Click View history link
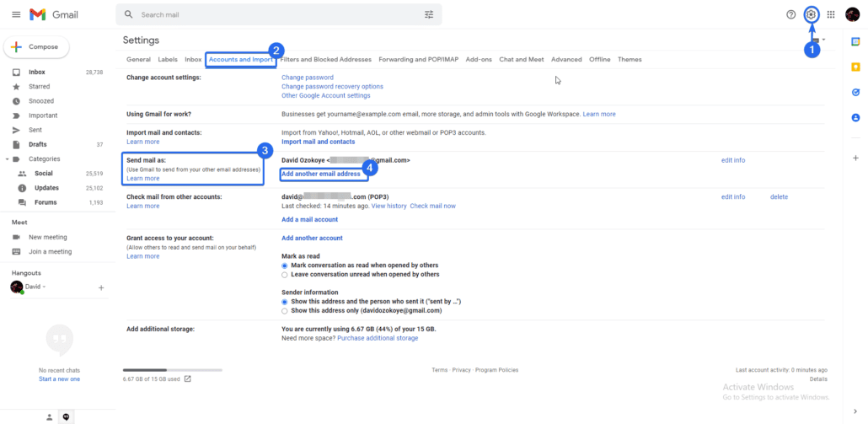 click(x=388, y=206)
